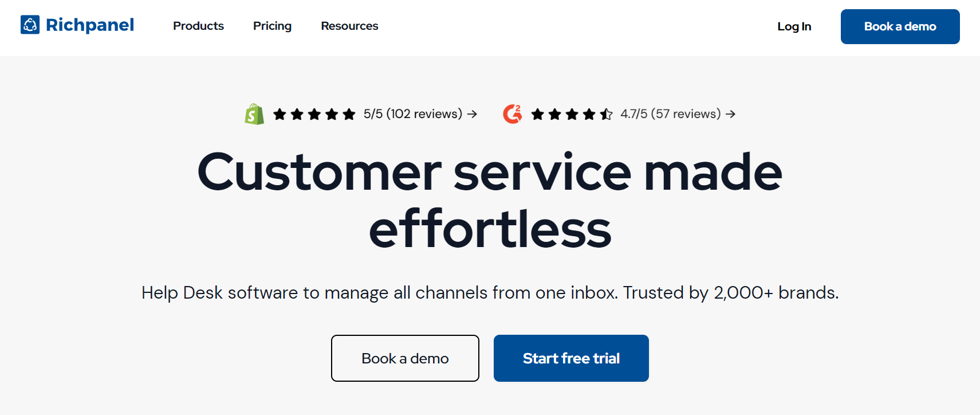Screen dimensions: 980x415
Task: Go to the Pricing page
Action: [x=272, y=26]
